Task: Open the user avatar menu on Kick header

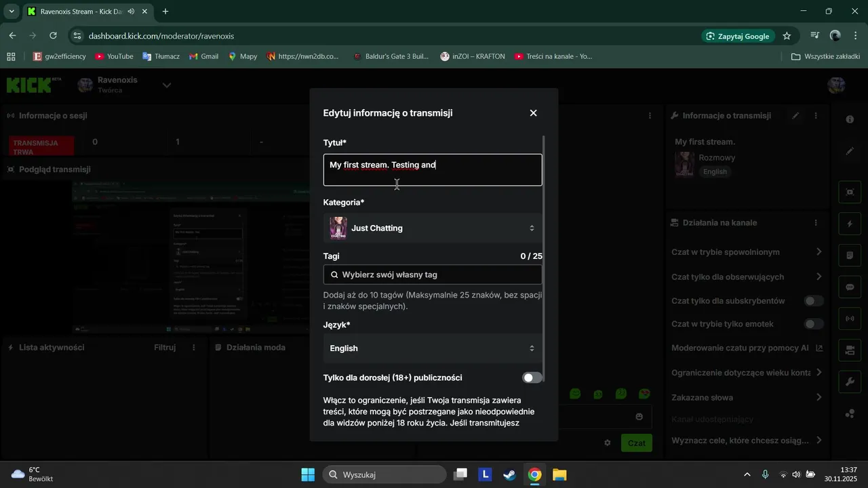Action: [837, 85]
